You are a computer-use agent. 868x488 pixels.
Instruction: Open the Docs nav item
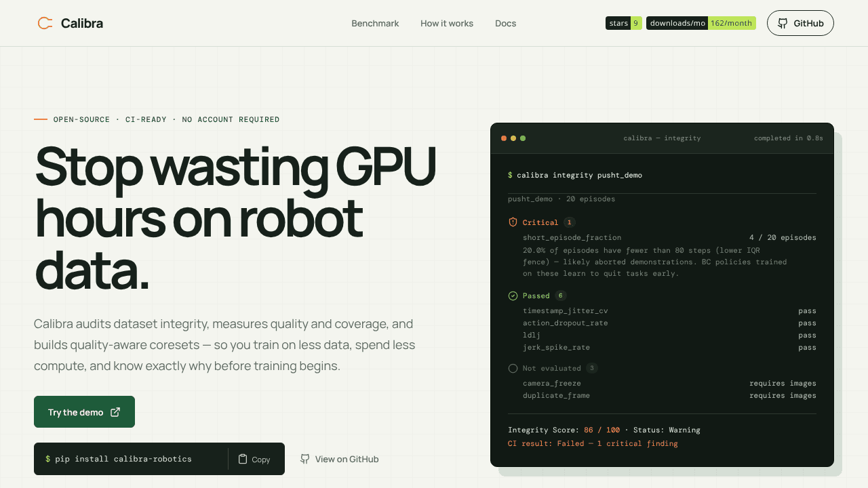pos(506,23)
